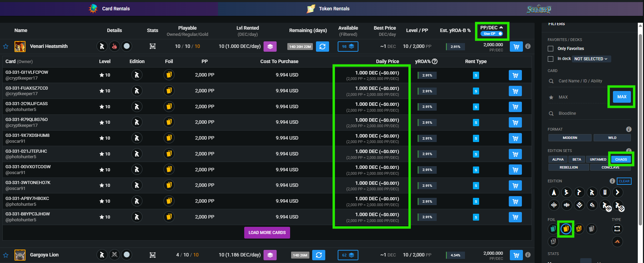Toggle the regular foil filter
This screenshot has height=263, width=644.
[553, 229]
